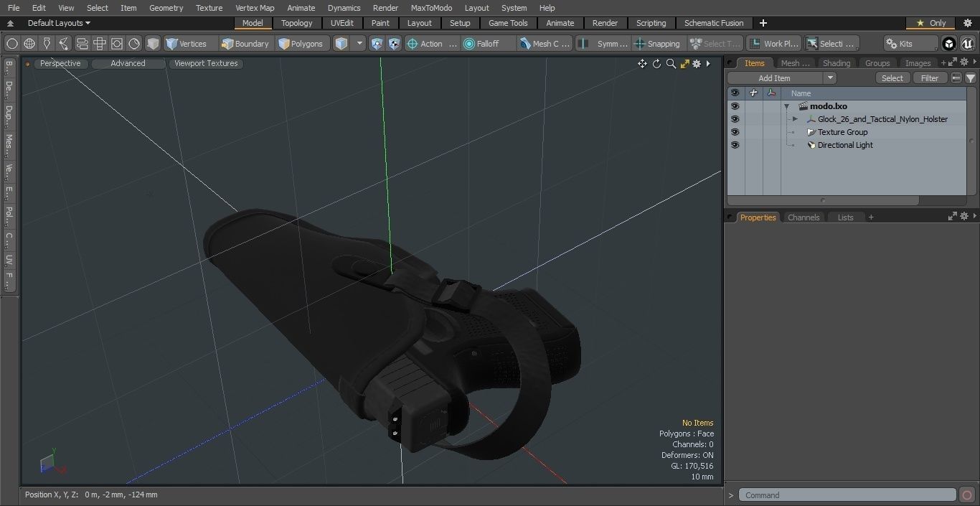The image size is (980, 506).
Task: Click the Unreal Engine icon in toolbar
Action: [x=967, y=44]
